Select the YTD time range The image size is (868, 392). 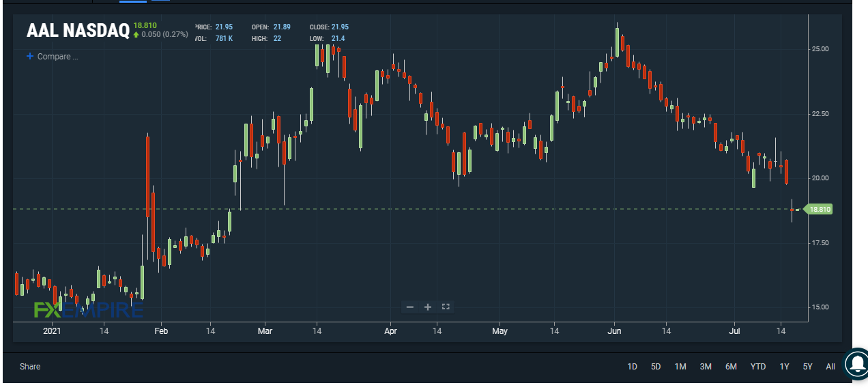coord(758,367)
